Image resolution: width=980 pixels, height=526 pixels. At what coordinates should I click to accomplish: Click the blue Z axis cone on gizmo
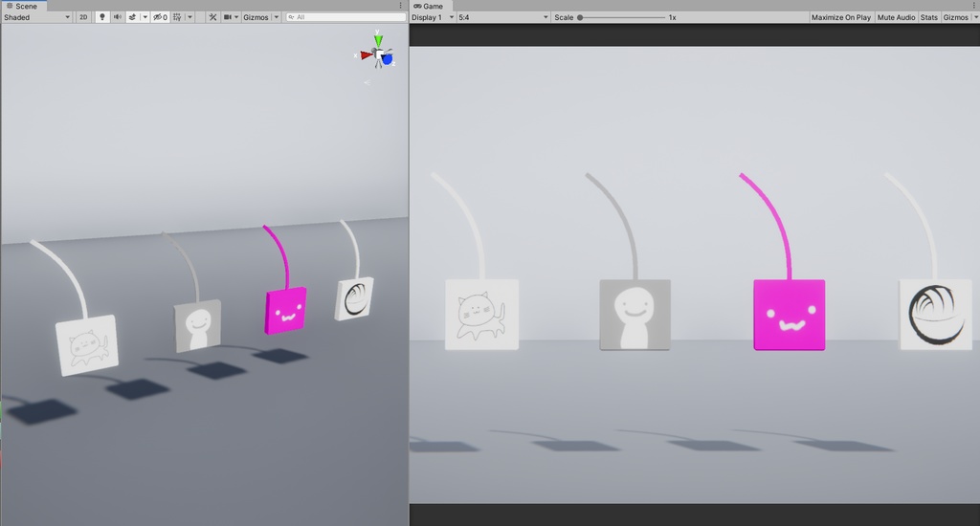pos(388,59)
